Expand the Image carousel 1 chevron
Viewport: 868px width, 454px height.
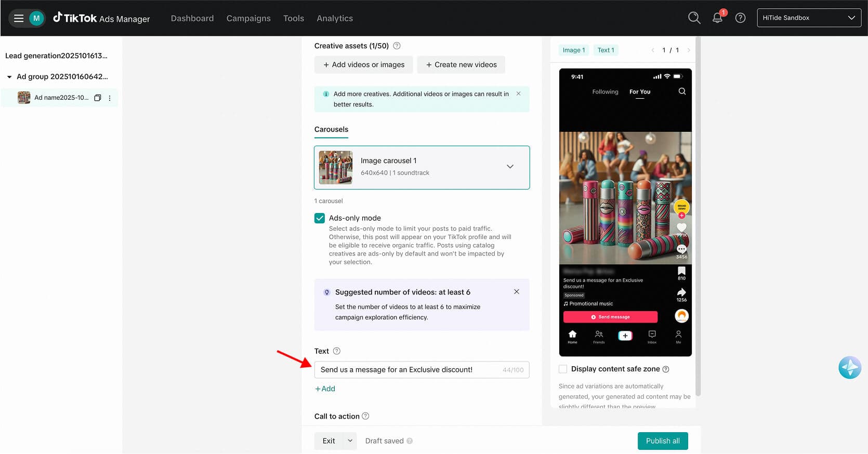pos(510,167)
